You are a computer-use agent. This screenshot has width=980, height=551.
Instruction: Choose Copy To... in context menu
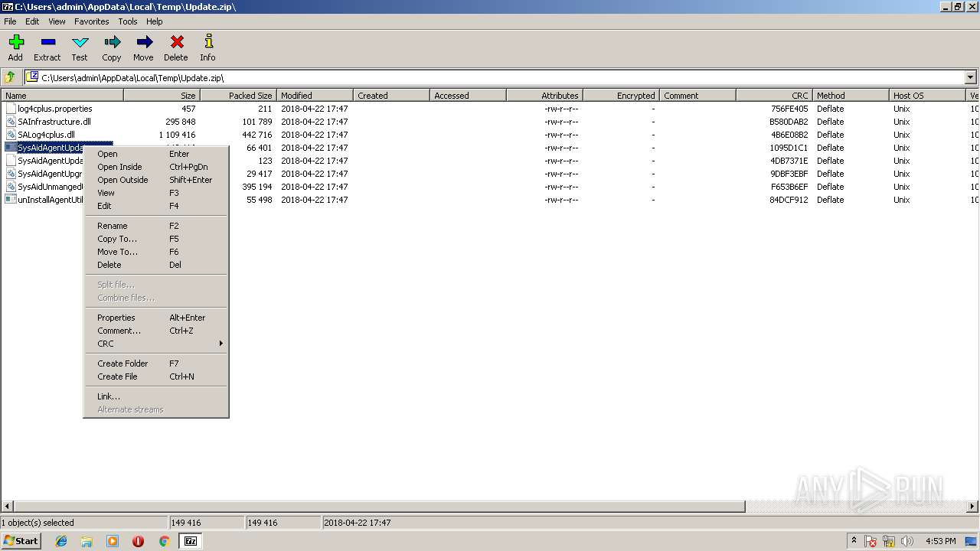click(156, 239)
